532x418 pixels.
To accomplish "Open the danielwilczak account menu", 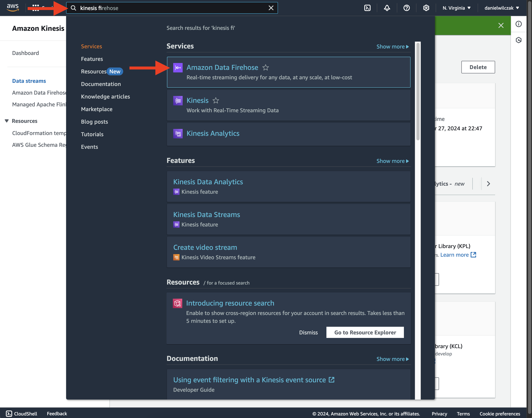I will [x=502, y=8].
